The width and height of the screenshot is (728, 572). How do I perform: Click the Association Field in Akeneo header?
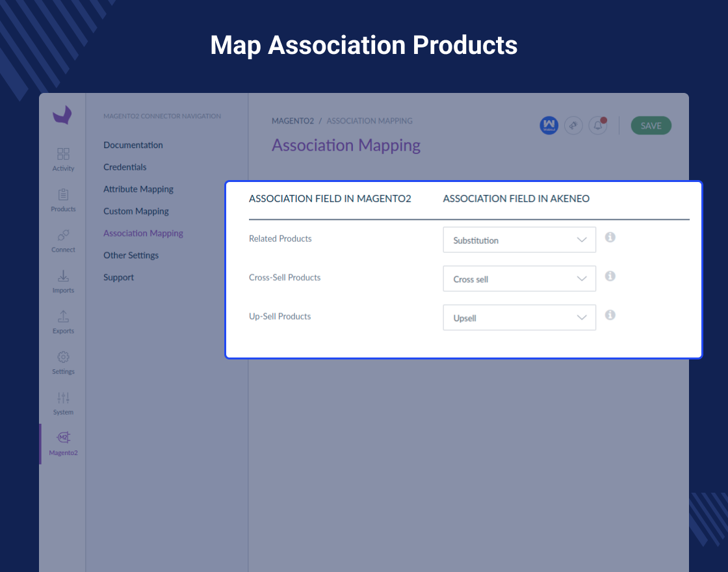516,199
